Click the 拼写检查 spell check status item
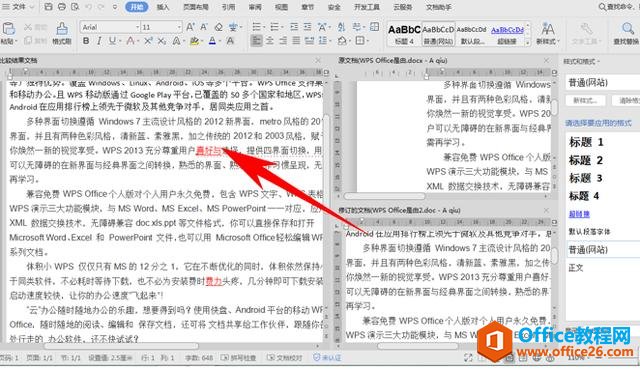Image resolution: width=640 pixels, height=369 pixels. point(239,358)
